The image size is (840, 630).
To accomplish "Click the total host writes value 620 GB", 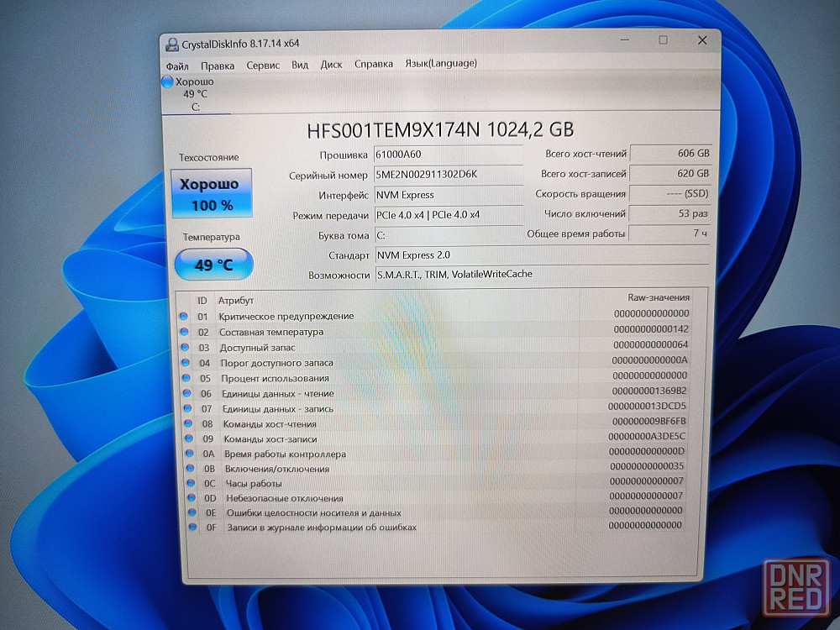I will [669, 174].
